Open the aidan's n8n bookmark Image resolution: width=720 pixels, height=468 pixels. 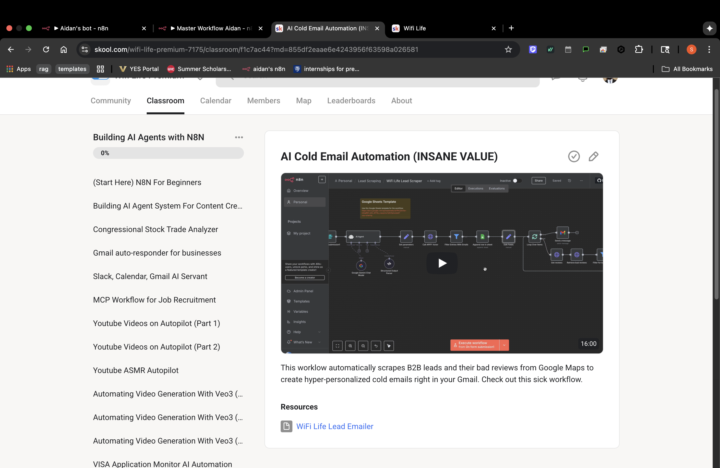[264, 69]
